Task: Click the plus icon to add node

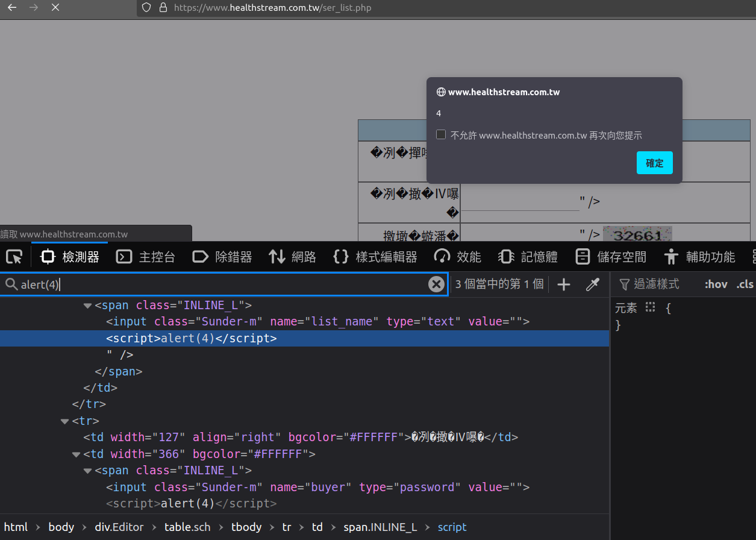Action: [x=564, y=284]
